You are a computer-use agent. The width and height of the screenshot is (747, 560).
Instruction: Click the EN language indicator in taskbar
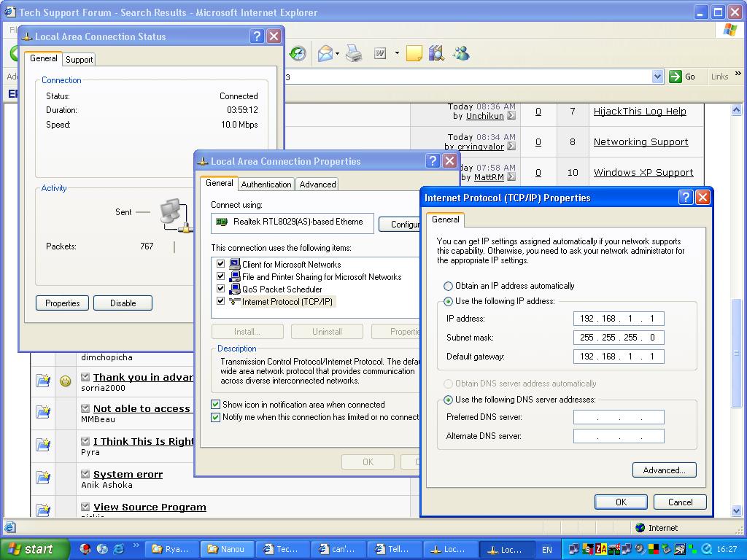[x=547, y=550]
